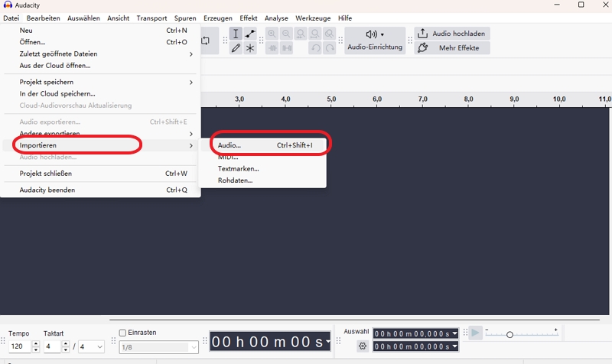Click the Audio hochladen button
This screenshot has height=364, width=612.
point(451,34)
